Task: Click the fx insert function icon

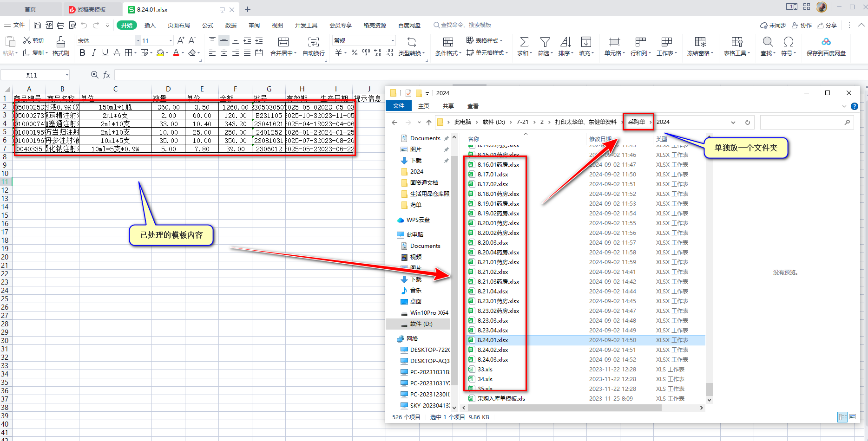Action: (x=106, y=75)
